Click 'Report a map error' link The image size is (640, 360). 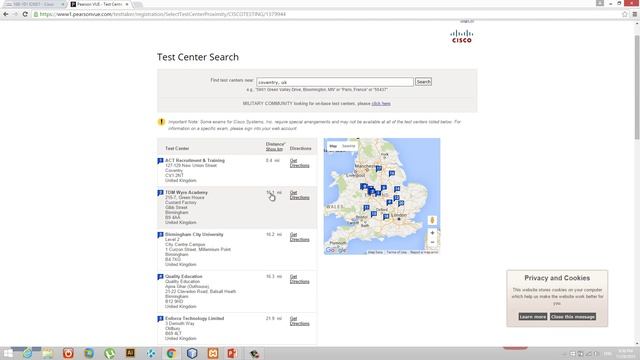pos(424,252)
